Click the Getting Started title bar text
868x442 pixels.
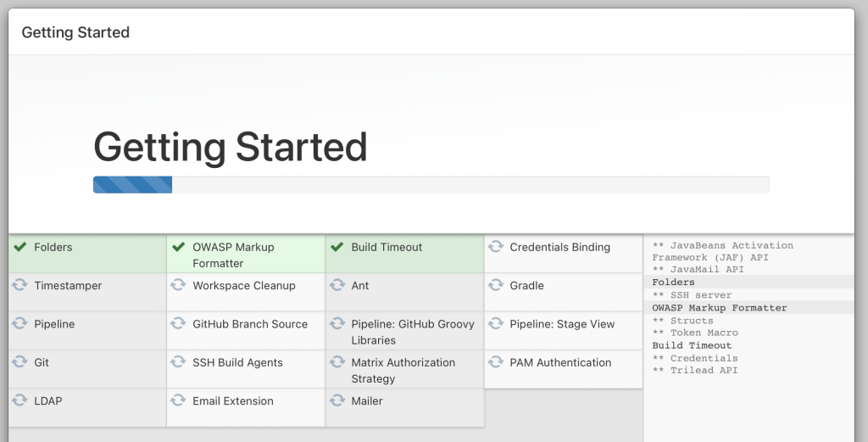click(x=75, y=33)
